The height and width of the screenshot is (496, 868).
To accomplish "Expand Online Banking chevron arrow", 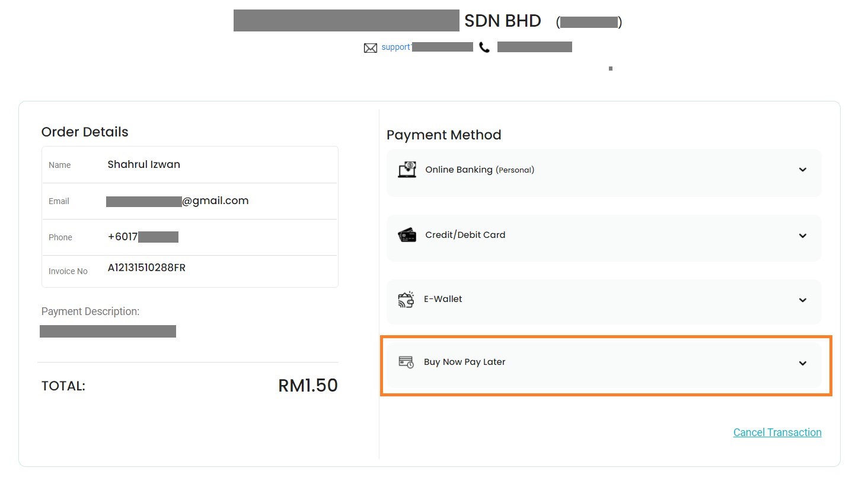I will click(803, 170).
